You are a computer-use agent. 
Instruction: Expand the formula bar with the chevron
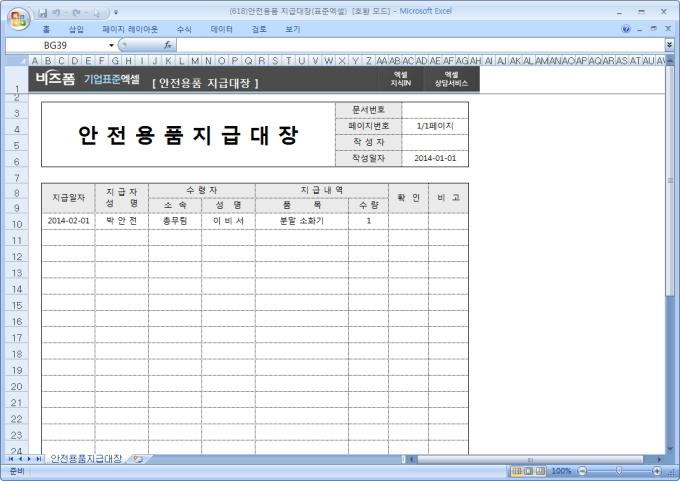click(x=670, y=45)
